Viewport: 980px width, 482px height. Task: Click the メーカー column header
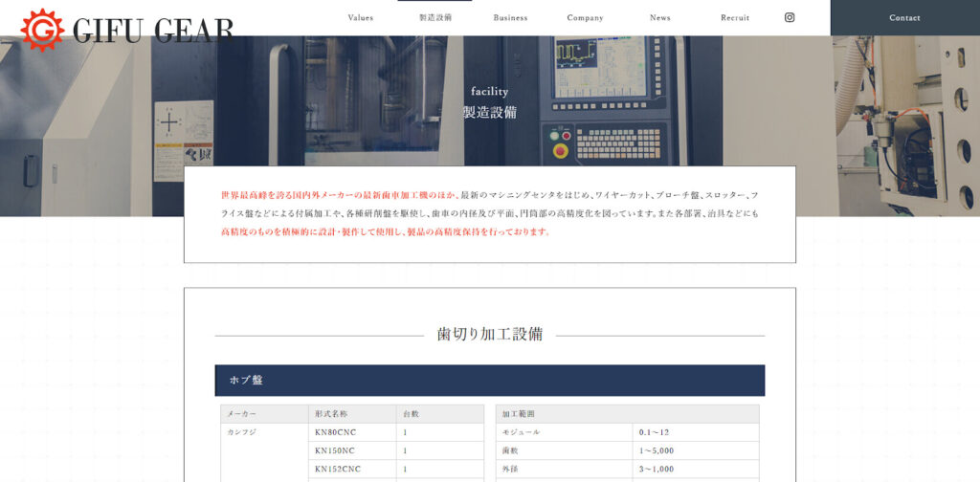pyautogui.click(x=240, y=414)
